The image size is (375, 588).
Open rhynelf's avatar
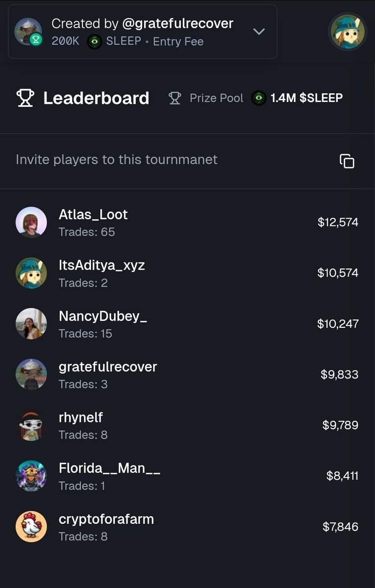point(31,425)
